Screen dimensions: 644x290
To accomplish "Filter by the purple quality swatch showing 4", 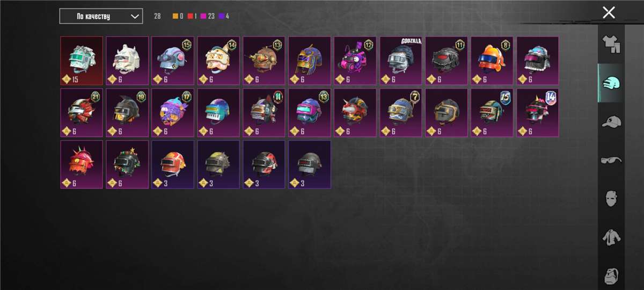I will (x=222, y=16).
